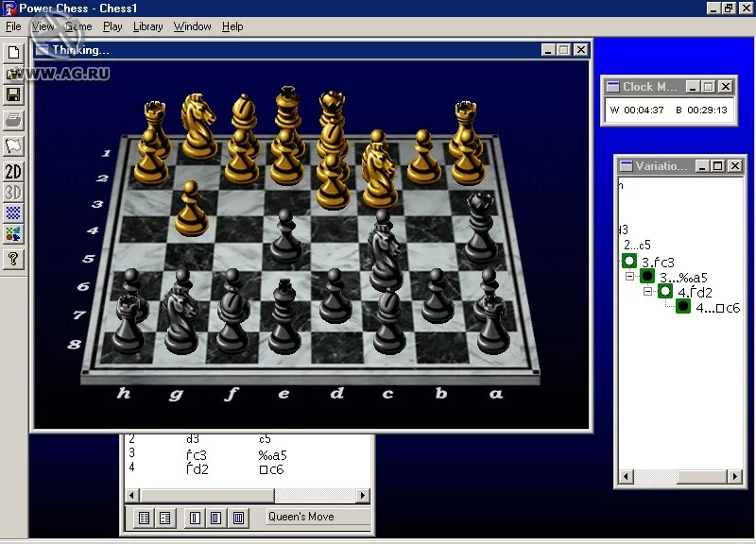
Task: Click the Queen's Move opening name field
Action: 318,517
